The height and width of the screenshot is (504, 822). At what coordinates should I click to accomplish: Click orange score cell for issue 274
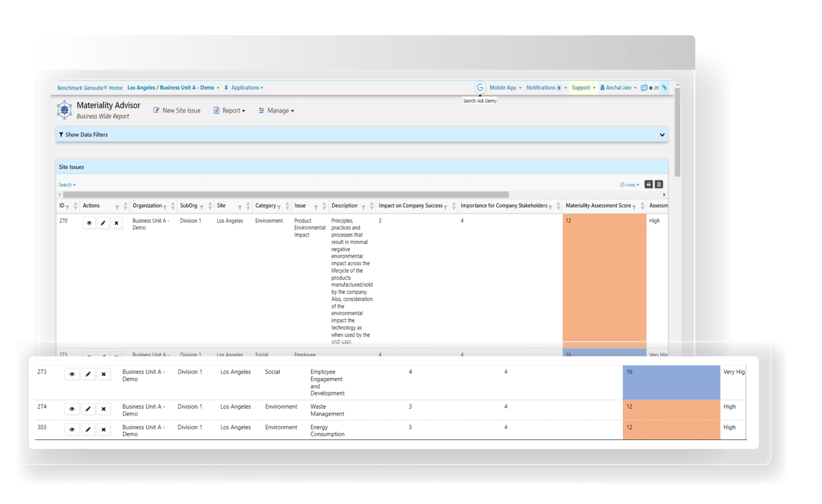point(671,410)
